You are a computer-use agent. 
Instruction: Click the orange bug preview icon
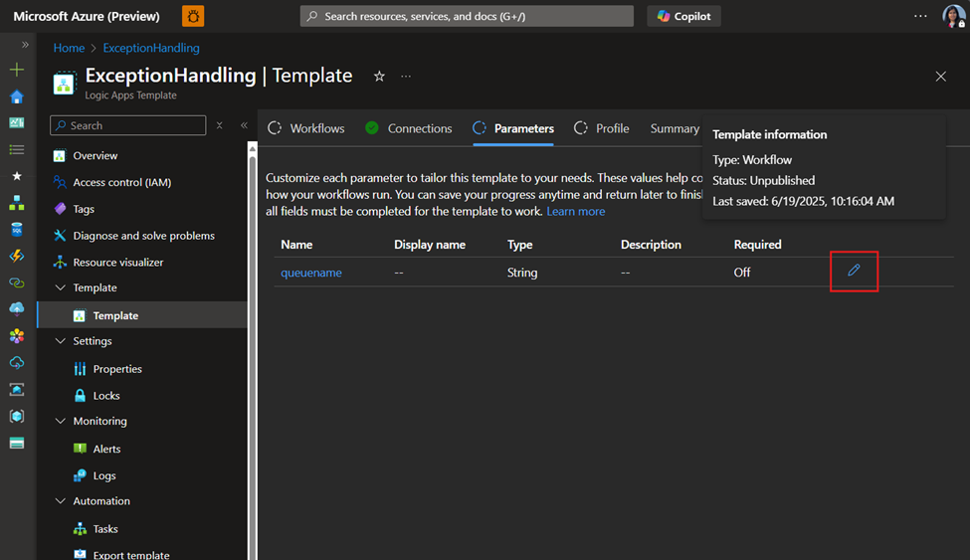point(193,16)
